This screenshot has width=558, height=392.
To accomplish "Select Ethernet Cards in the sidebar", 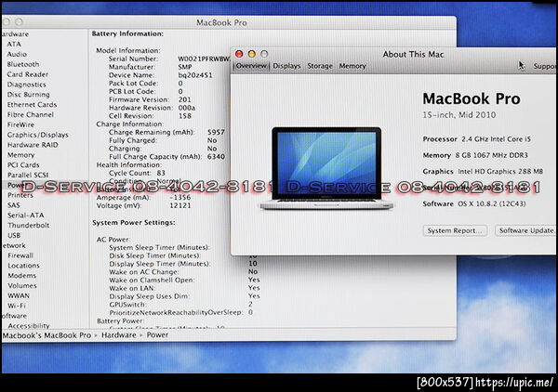I will [32, 104].
